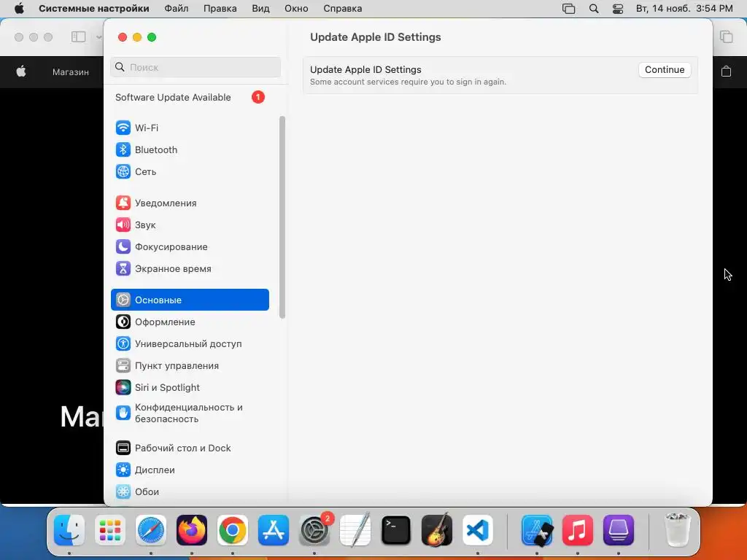Viewport: 747px width, 560px height.
Task: Launch Firefox from the Dock
Action: (192, 530)
